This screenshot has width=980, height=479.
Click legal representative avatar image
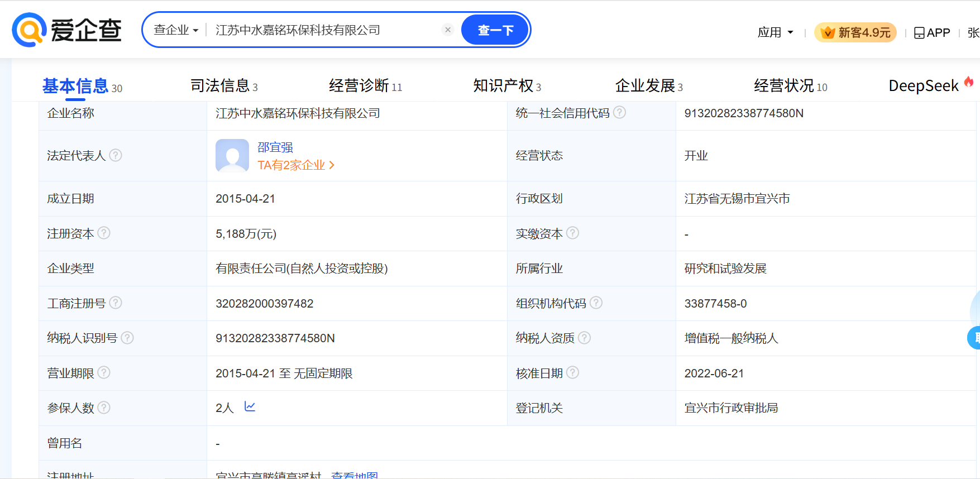232,155
